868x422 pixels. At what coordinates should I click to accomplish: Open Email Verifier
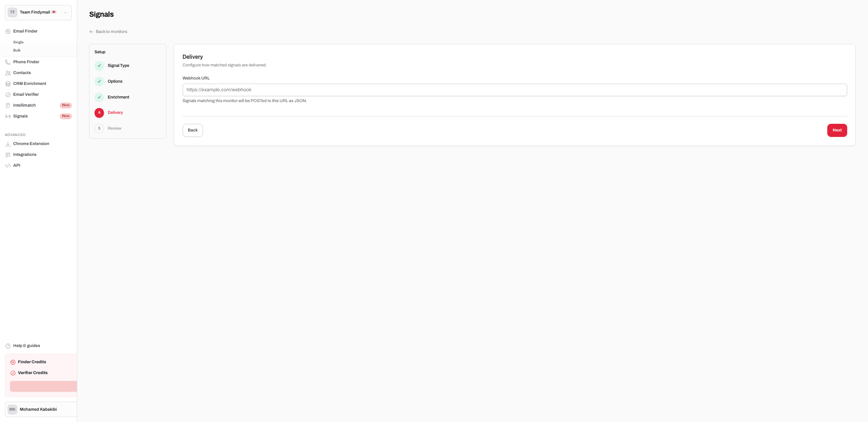(26, 94)
